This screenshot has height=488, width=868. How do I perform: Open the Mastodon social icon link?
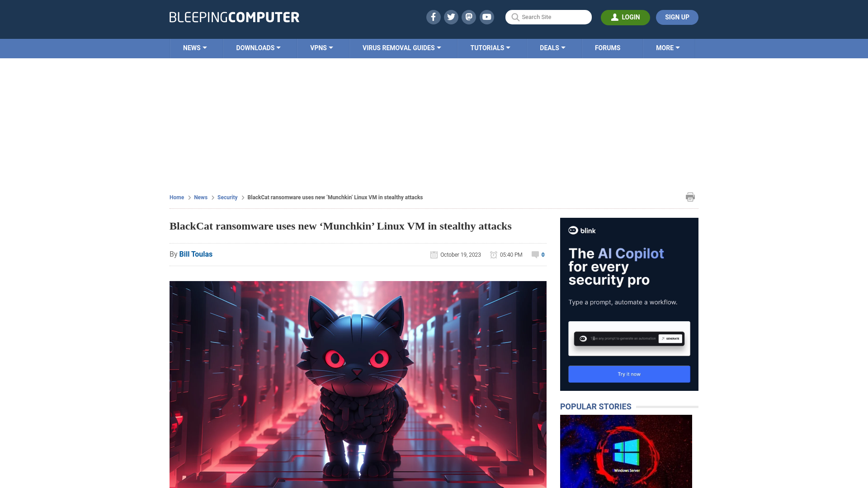point(469,17)
